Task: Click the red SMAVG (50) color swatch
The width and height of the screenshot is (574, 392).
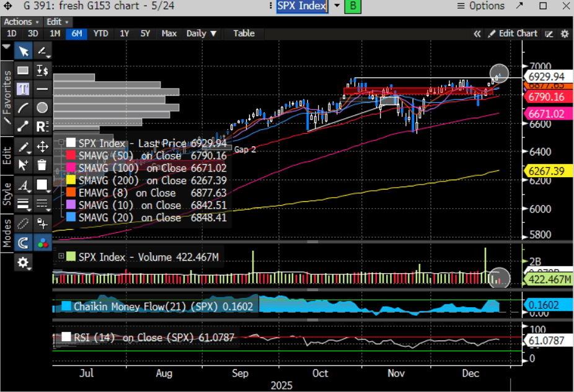Action: [x=71, y=155]
